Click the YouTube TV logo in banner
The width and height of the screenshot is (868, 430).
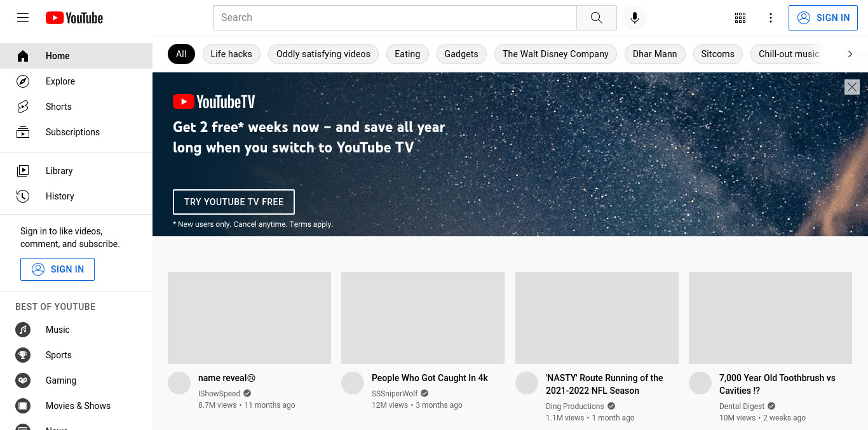[x=214, y=102]
